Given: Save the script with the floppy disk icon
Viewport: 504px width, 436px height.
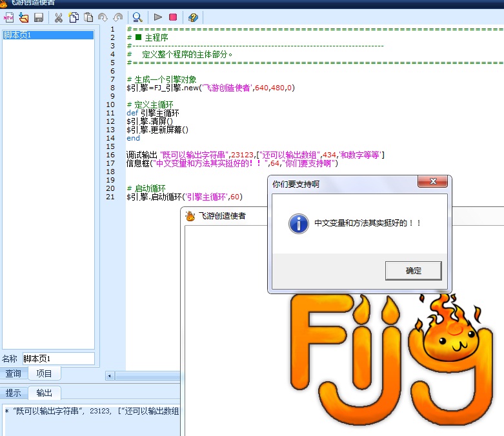Looking at the screenshot, I should click(39, 17).
